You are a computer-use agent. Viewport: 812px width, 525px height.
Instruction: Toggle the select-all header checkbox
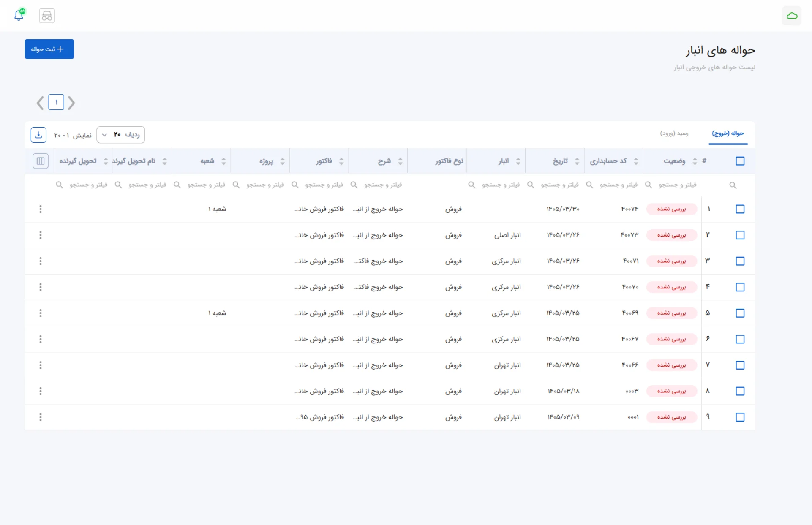pyautogui.click(x=740, y=161)
